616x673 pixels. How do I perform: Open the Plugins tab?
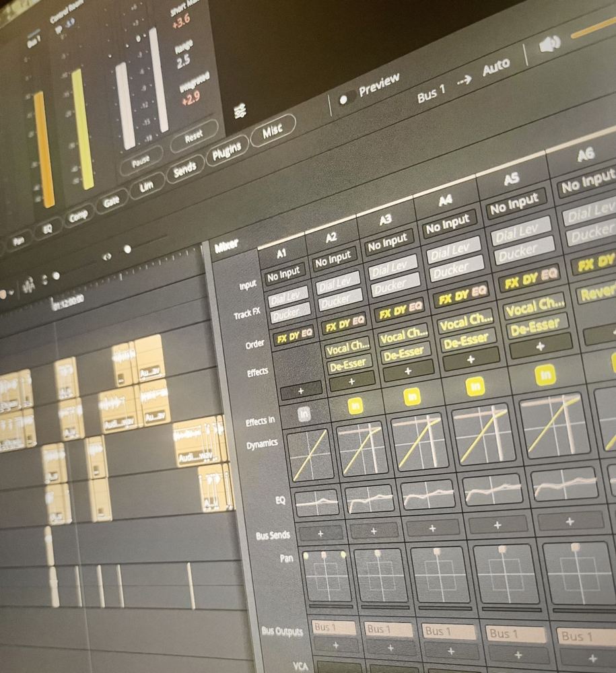click(x=227, y=151)
